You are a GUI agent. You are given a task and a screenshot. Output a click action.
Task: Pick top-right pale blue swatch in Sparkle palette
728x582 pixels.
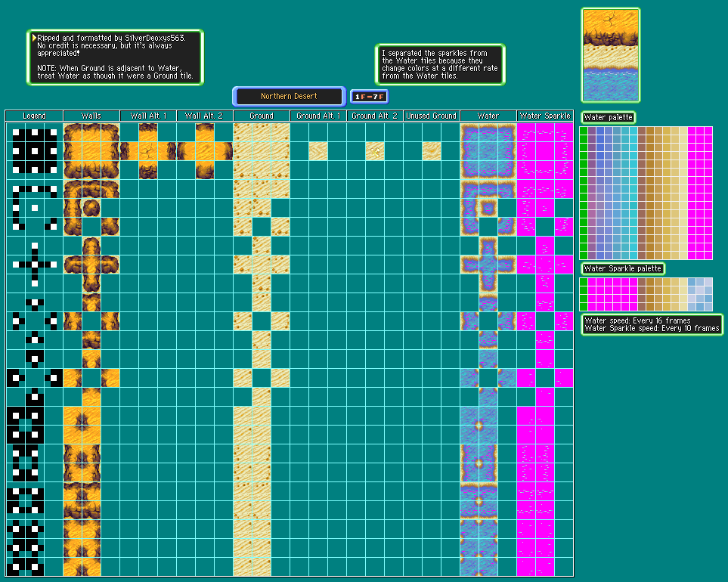click(x=708, y=282)
